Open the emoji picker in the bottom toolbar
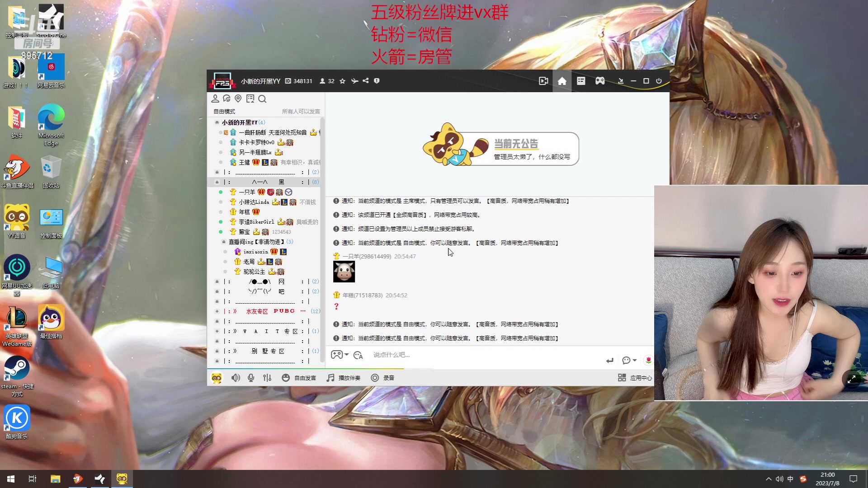Image resolution: width=868 pixels, height=488 pixels. tap(285, 377)
